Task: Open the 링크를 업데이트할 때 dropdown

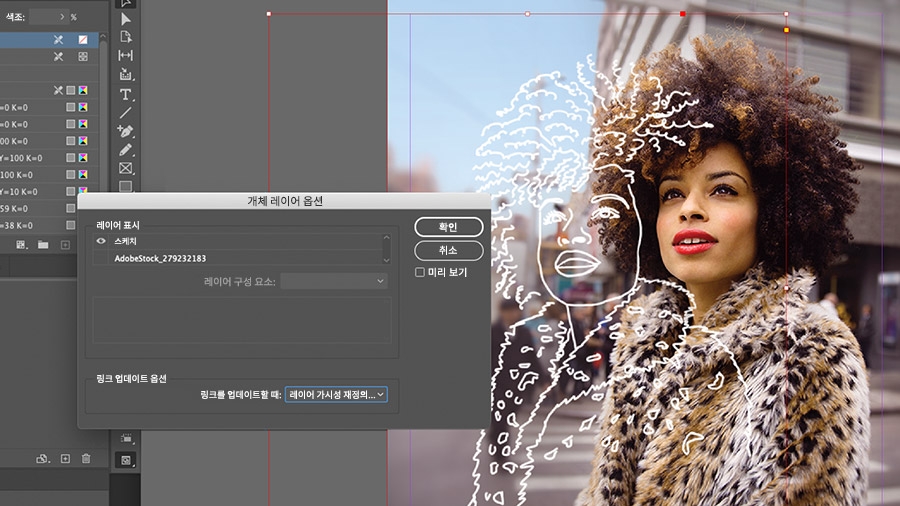Action: point(336,395)
